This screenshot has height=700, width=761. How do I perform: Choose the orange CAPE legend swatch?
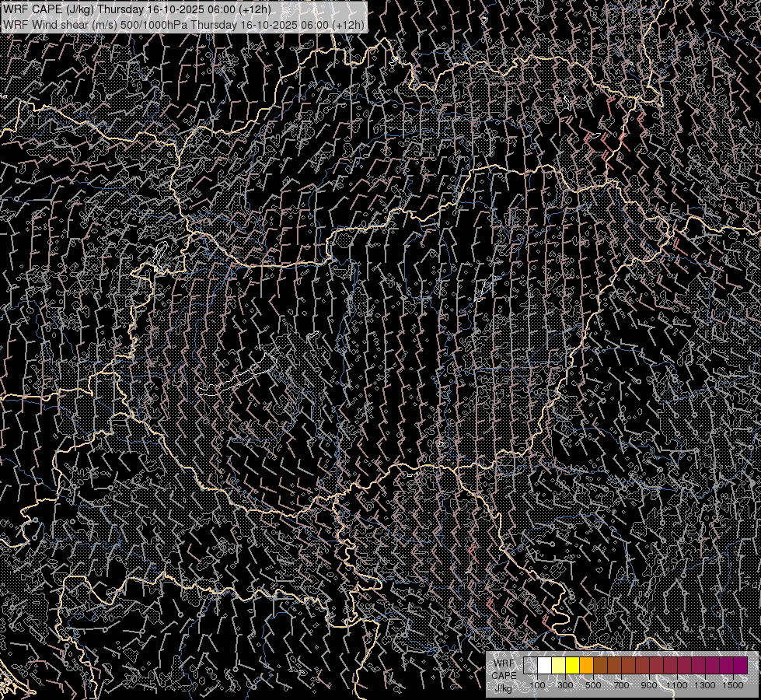pyautogui.click(x=587, y=665)
